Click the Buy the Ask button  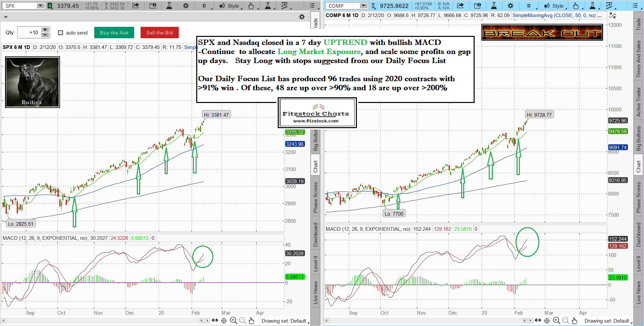[114, 33]
